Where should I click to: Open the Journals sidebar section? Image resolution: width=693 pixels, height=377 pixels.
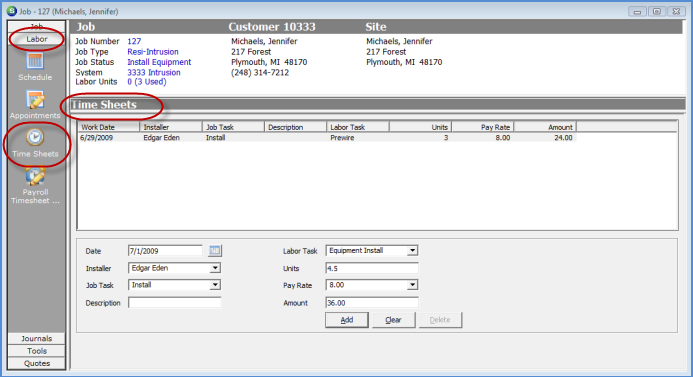[x=36, y=339]
